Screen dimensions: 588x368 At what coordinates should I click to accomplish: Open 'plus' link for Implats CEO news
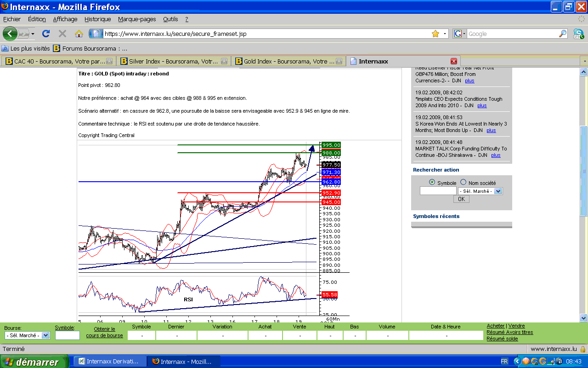click(x=482, y=105)
